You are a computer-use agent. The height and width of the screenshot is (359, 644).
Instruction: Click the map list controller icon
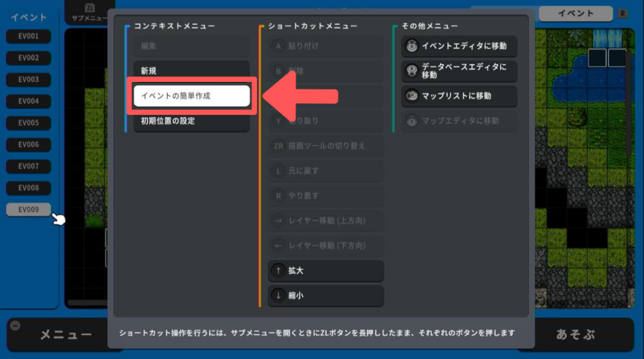(411, 96)
